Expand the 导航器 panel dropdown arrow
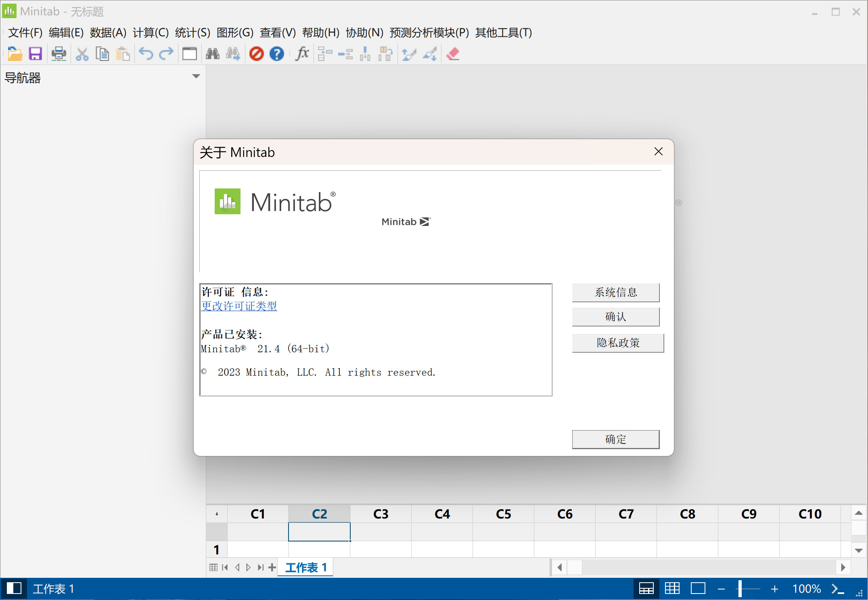 tap(196, 76)
